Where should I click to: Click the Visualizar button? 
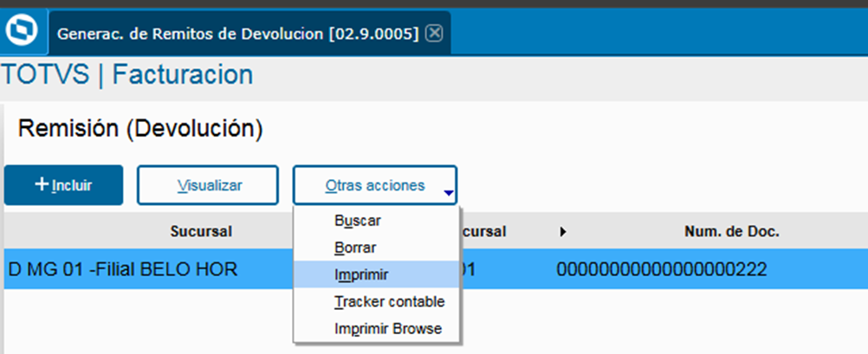(208, 185)
